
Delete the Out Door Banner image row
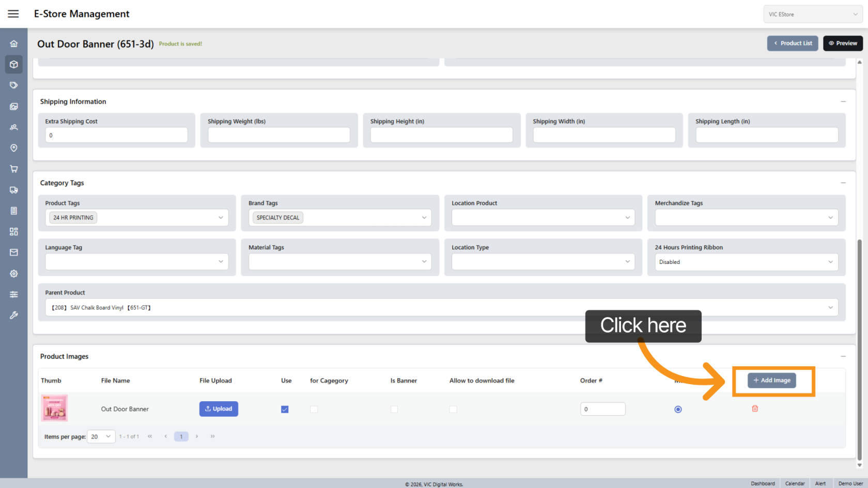pos(755,408)
